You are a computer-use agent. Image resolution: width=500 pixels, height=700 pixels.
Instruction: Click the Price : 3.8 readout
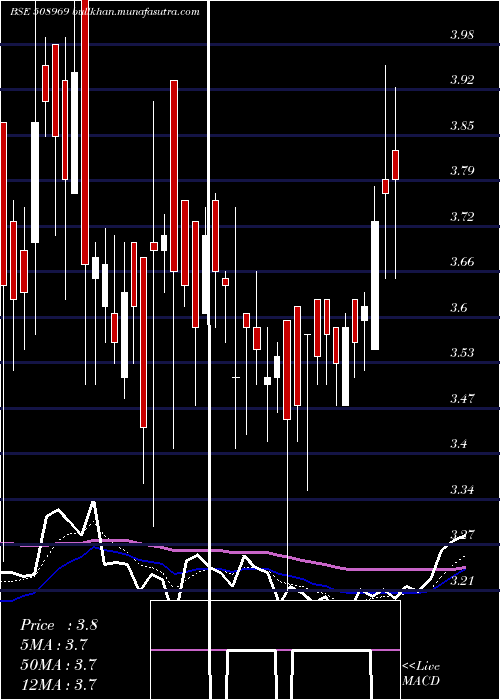pos(59,625)
